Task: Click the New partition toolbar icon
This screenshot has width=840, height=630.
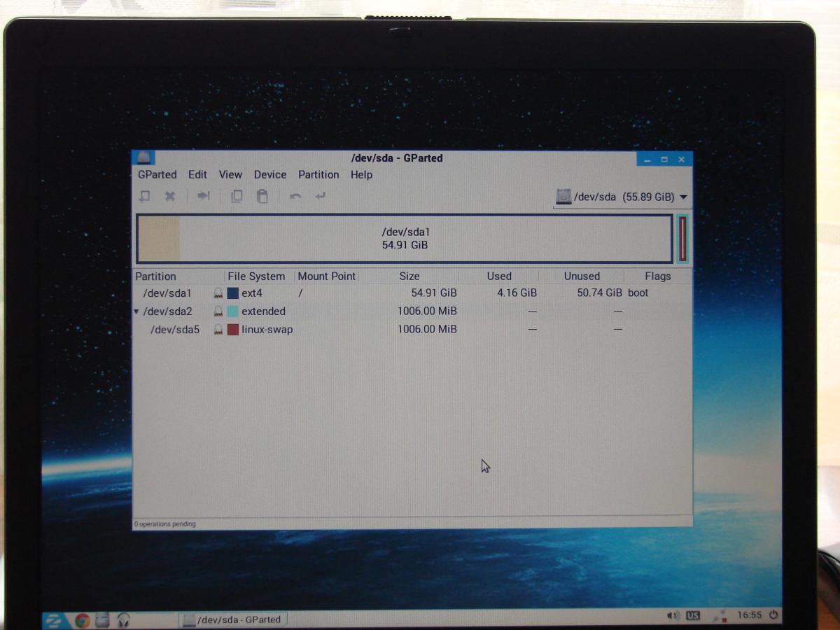Action: [144, 197]
